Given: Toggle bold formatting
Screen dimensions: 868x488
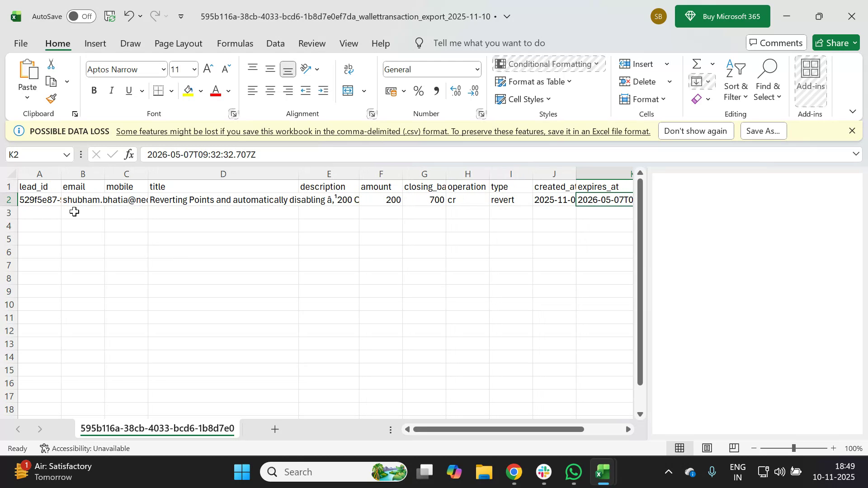Looking at the screenshot, I should [94, 90].
